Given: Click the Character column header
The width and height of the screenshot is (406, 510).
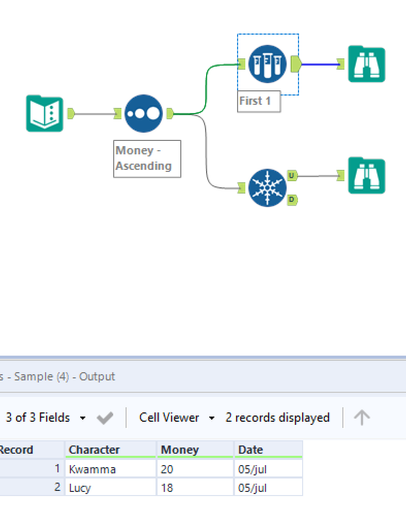Looking at the screenshot, I should coord(110,450).
